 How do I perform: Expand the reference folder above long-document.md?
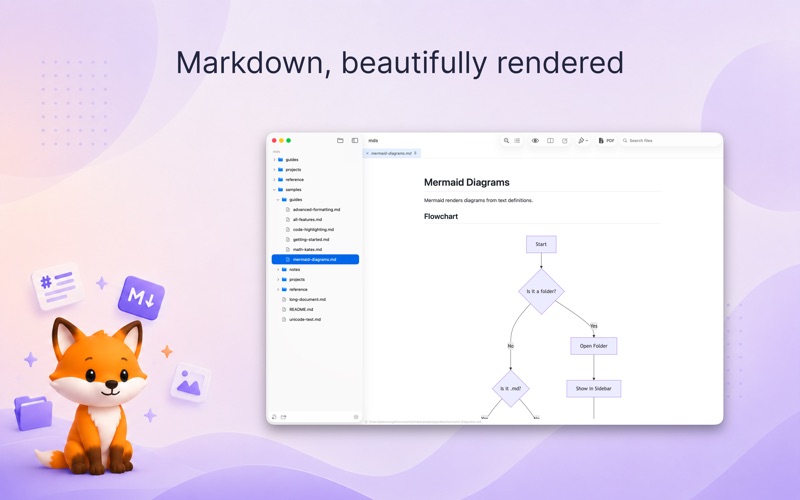tap(278, 289)
